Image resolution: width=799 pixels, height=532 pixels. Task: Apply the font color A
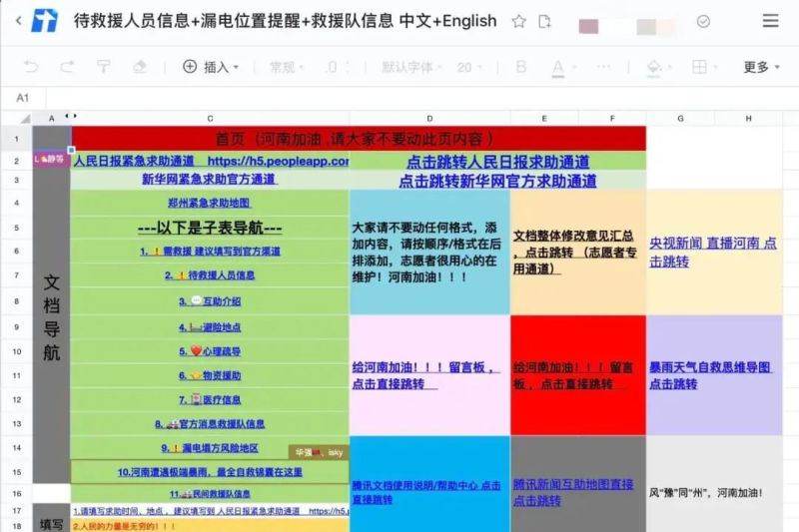(558, 68)
